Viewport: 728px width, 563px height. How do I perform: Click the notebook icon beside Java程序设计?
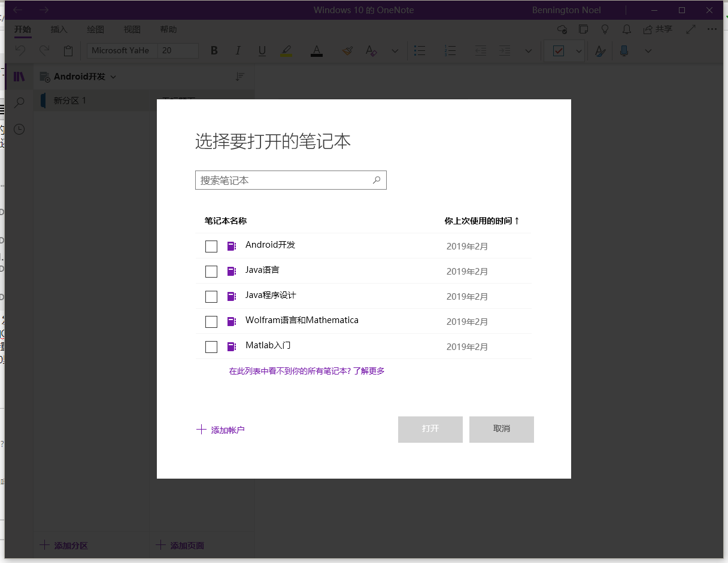point(232,296)
